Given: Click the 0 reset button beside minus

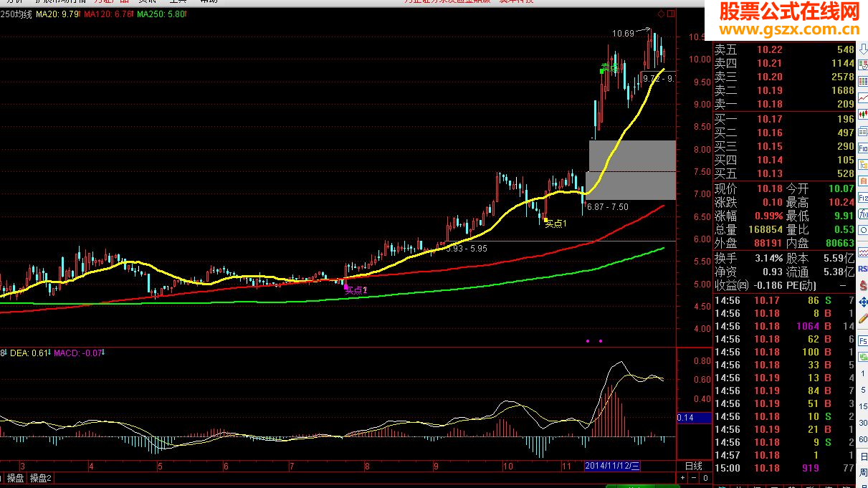Looking at the screenshot, I should pos(705,478).
